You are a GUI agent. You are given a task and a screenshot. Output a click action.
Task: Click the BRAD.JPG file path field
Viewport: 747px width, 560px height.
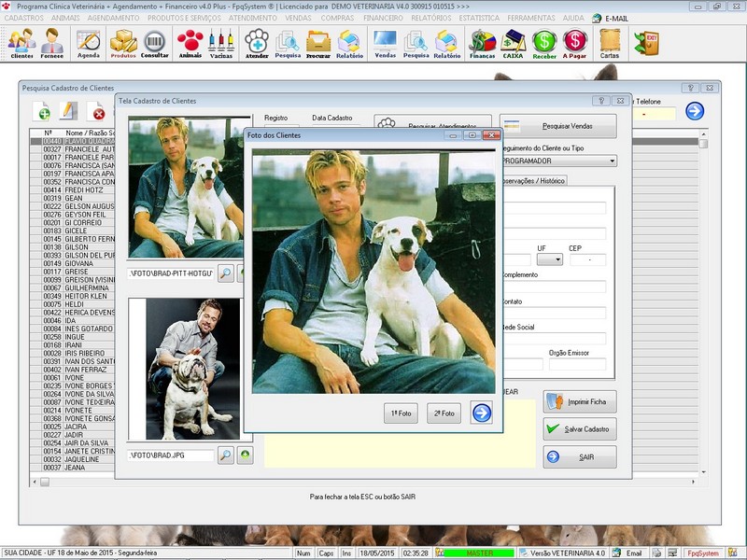[x=170, y=455]
